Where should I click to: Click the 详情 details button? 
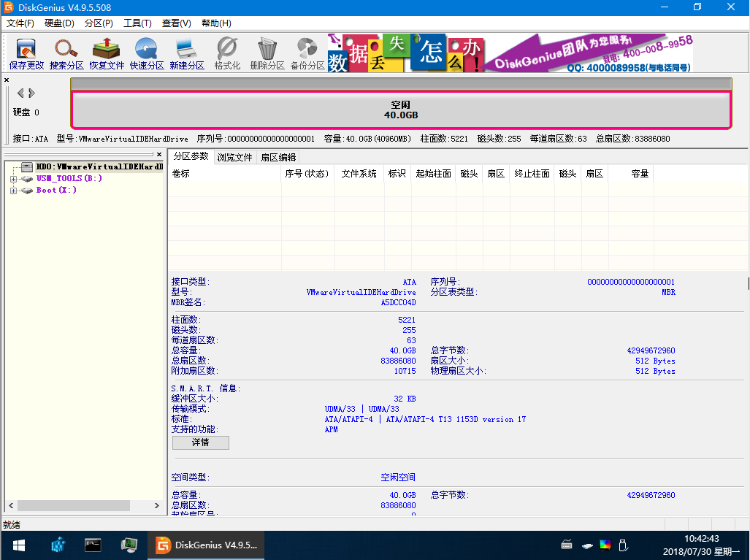tap(200, 442)
